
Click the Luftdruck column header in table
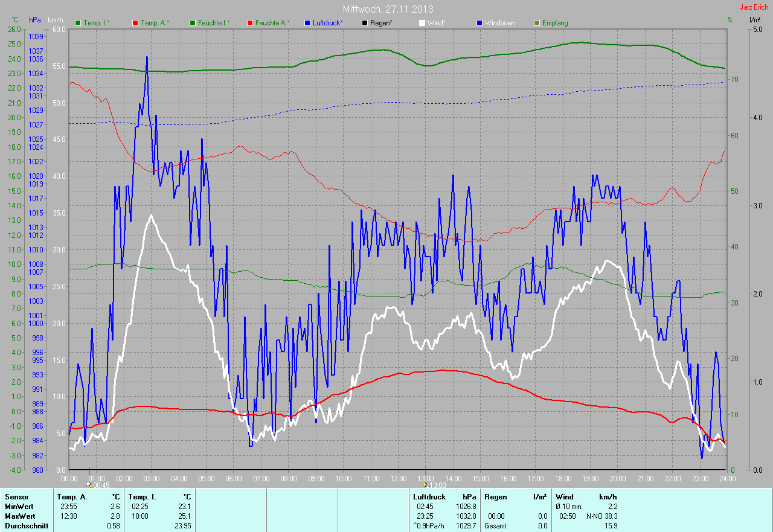click(x=429, y=497)
